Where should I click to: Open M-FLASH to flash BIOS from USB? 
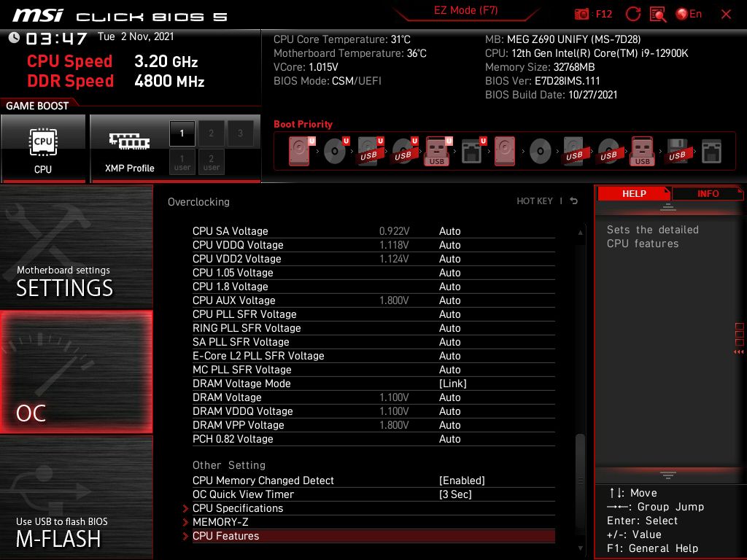76,497
